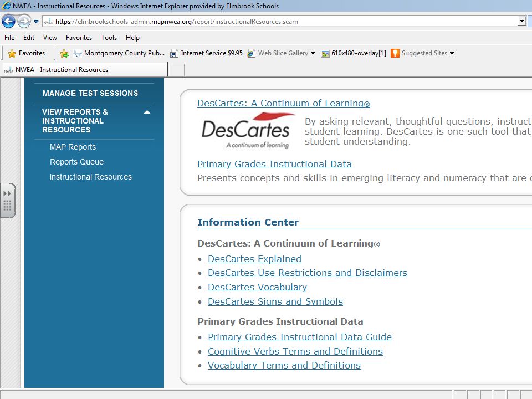Open Vocabulary Terms and Definitions link

(x=284, y=365)
